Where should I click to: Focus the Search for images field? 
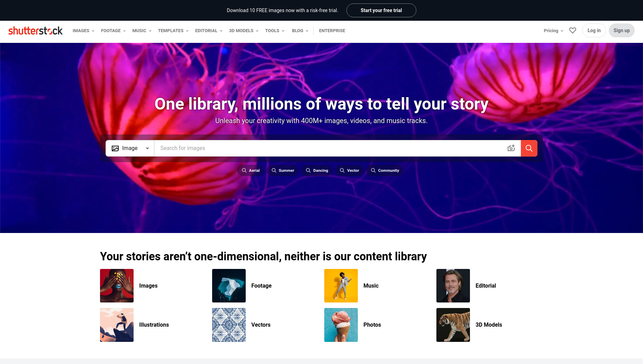point(330,148)
